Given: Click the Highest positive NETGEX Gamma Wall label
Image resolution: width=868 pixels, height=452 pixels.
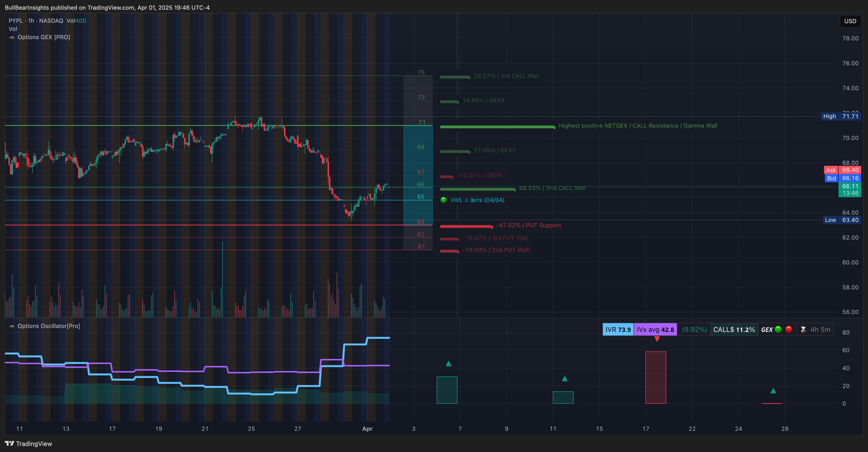Looking at the screenshot, I should click(x=638, y=125).
